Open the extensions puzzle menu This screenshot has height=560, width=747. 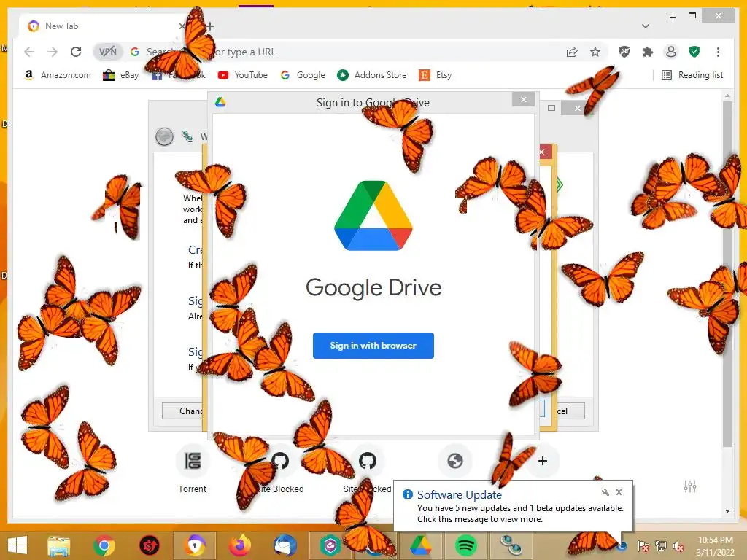pyautogui.click(x=648, y=52)
